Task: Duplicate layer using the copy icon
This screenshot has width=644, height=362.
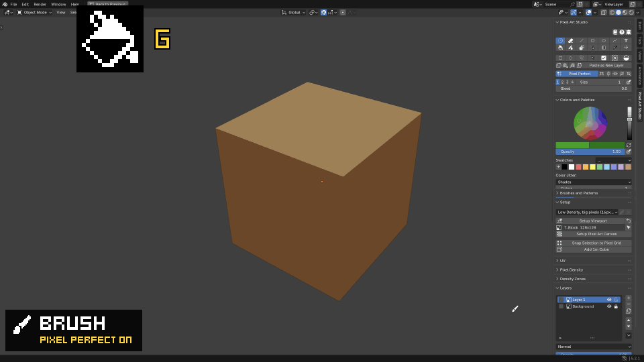Action: pos(629,311)
